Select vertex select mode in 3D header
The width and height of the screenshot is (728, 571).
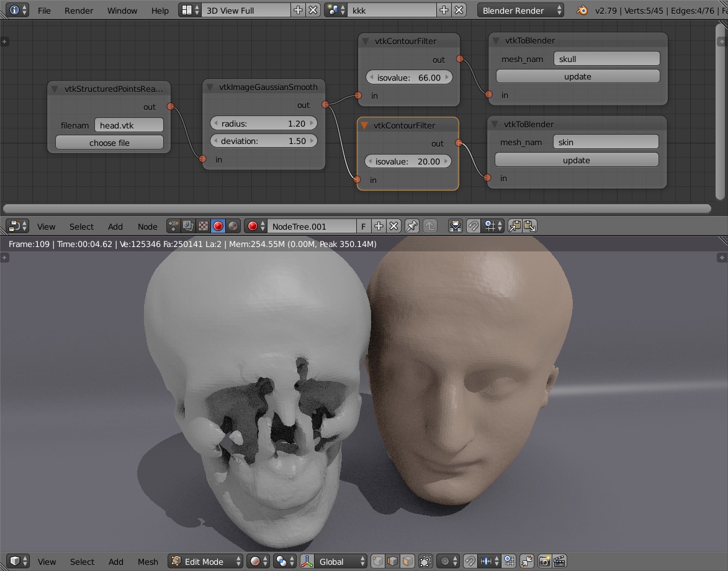377,562
